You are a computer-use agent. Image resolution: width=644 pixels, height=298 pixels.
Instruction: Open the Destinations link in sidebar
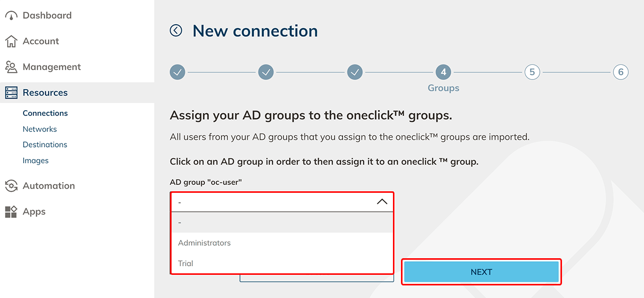pos(45,144)
